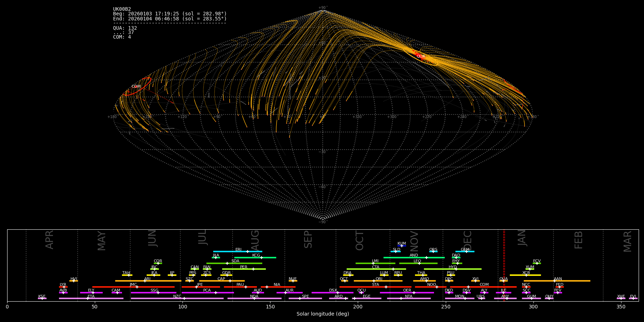
Task: Click the QUA radiant label on sky map
Action: point(421,57)
